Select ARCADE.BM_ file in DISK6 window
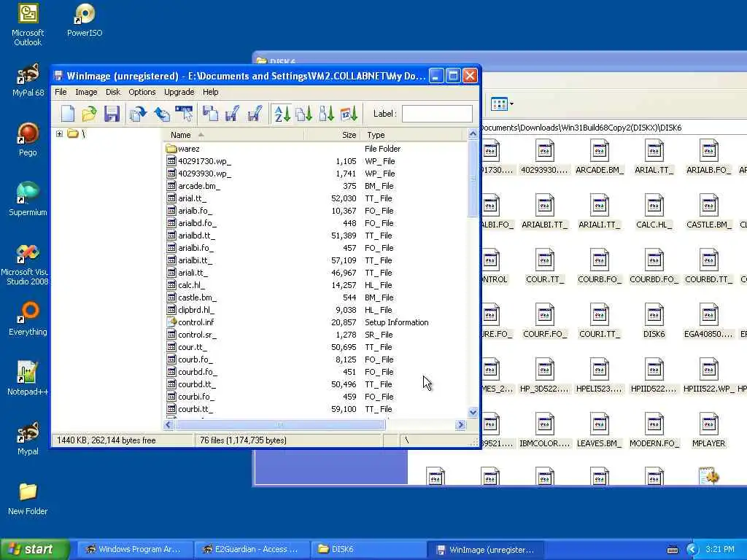Screen dimensions: 747x560 tap(600, 157)
